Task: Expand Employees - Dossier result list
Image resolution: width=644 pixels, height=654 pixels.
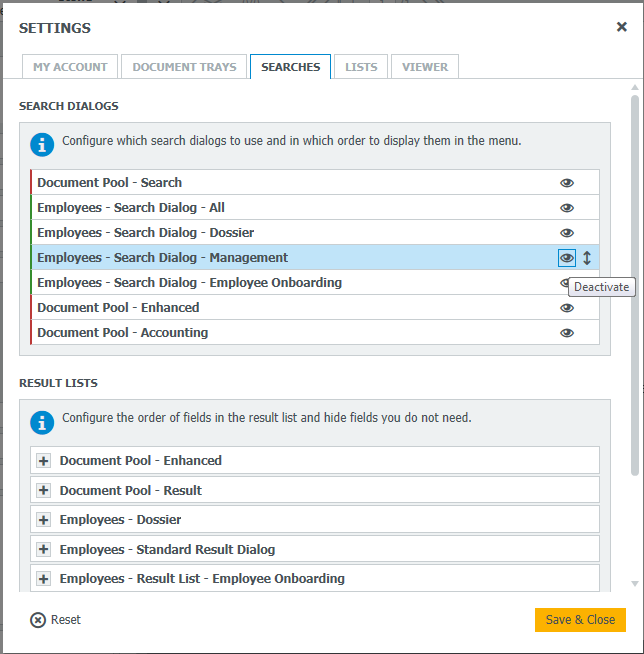Action: [x=43, y=520]
